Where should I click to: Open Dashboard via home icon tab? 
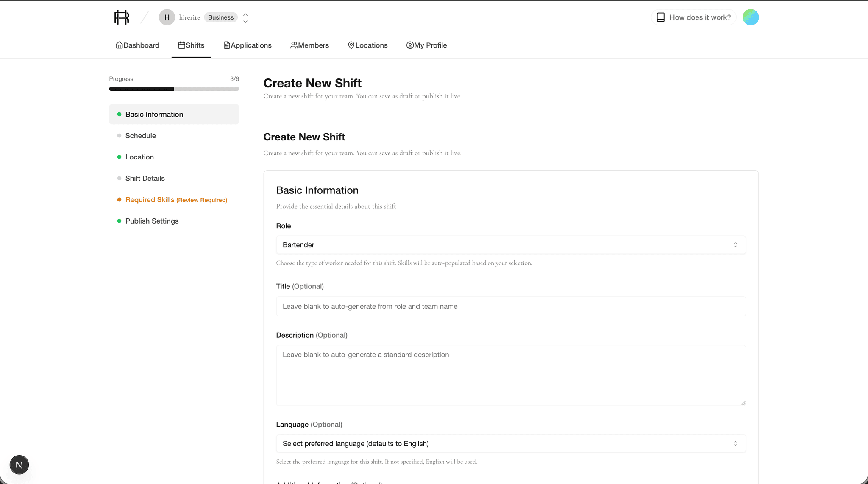pos(120,45)
